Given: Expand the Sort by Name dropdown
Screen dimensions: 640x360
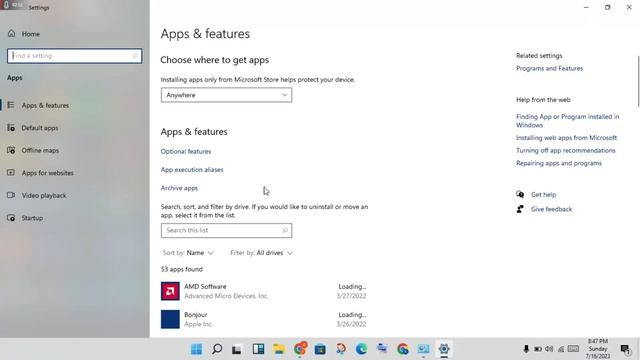Looking at the screenshot, I should 188,253.
